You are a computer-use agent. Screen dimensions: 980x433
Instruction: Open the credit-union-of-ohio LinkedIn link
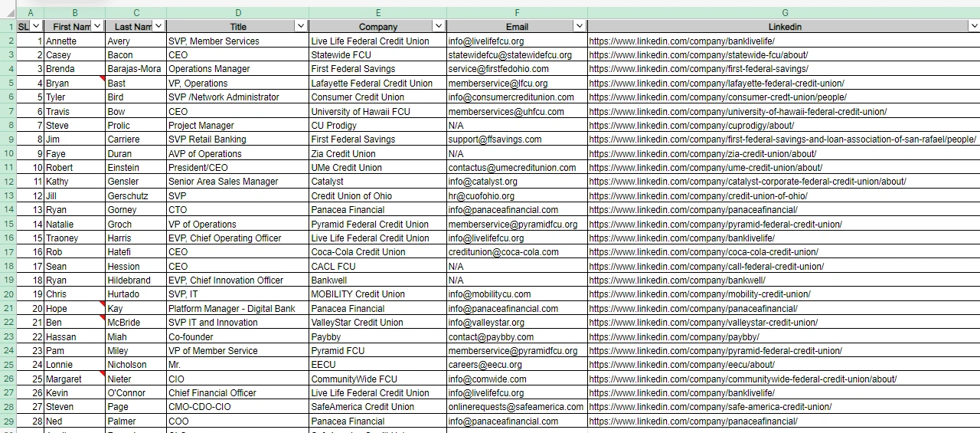point(698,196)
